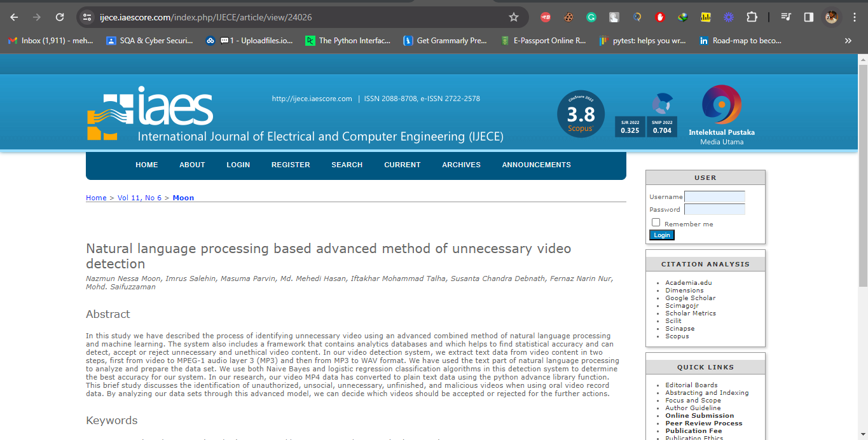Toggle the browser side panel

point(809,17)
